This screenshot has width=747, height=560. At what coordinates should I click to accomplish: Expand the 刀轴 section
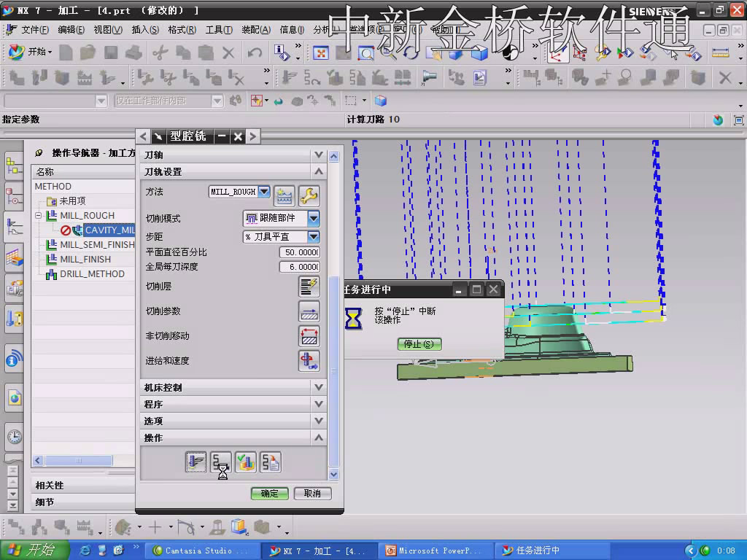(x=319, y=155)
